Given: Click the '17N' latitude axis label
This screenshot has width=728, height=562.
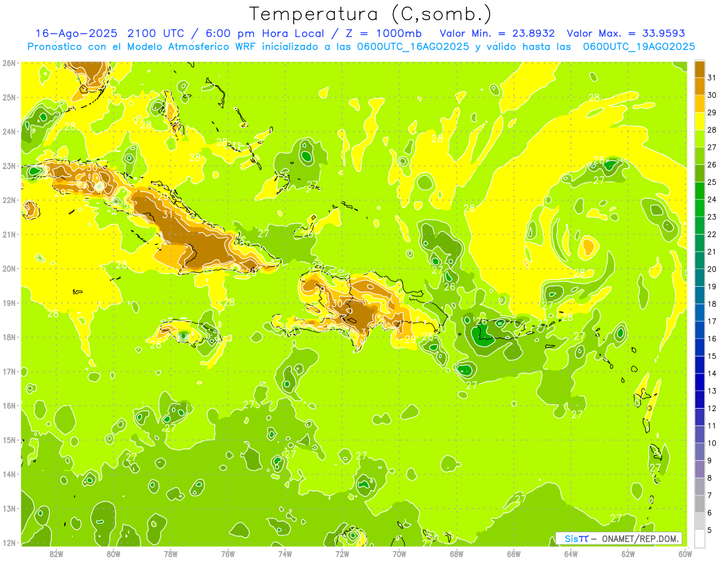Looking at the screenshot, I should coord(9,371).
